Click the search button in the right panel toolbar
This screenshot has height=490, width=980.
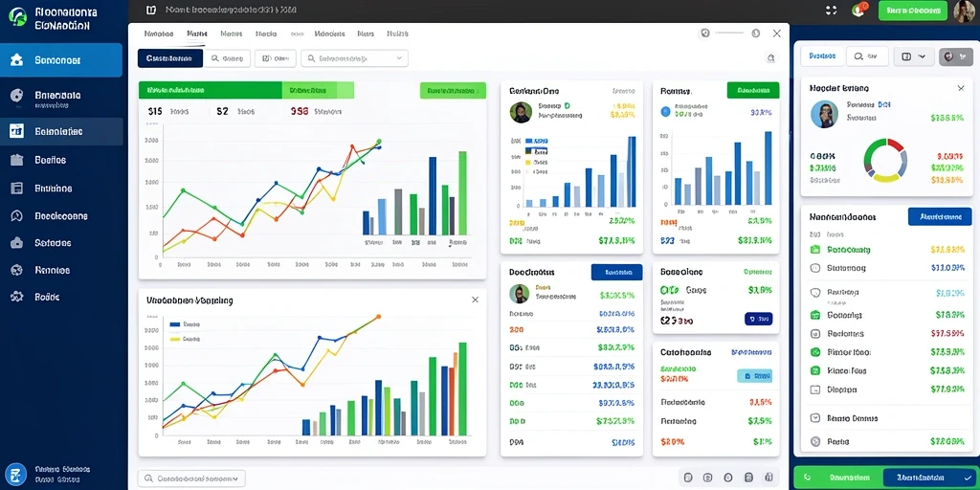(867, 56)
